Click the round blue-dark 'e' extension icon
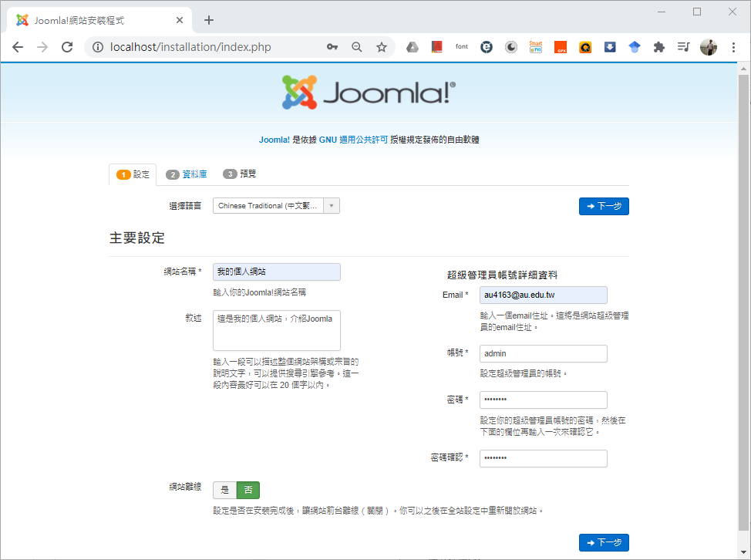Viewport: 751px width, 560px height. point(487,47)
